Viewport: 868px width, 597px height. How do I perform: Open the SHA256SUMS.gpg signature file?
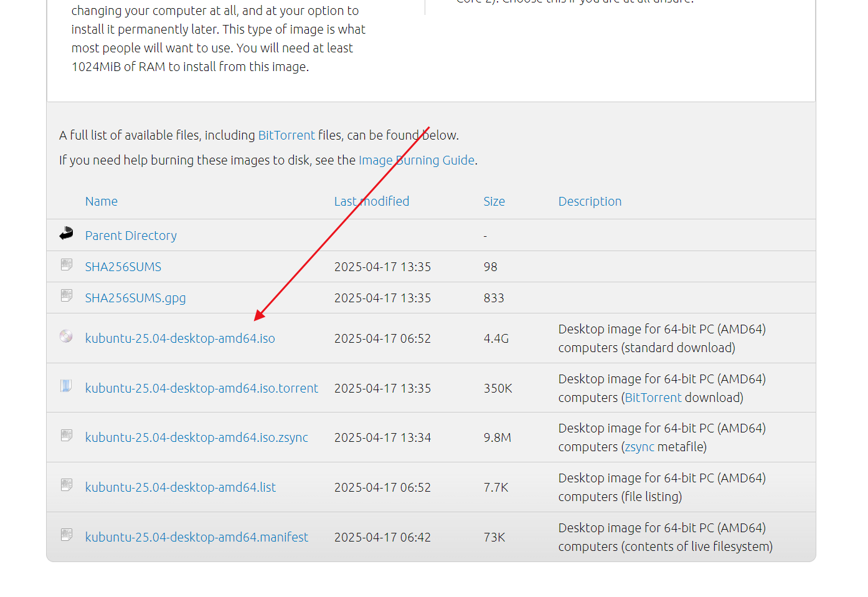135,298
